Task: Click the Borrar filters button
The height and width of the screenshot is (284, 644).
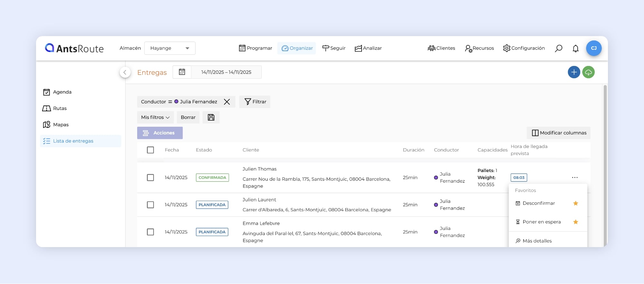Action: pyautogui.click(x=188, y=117)
